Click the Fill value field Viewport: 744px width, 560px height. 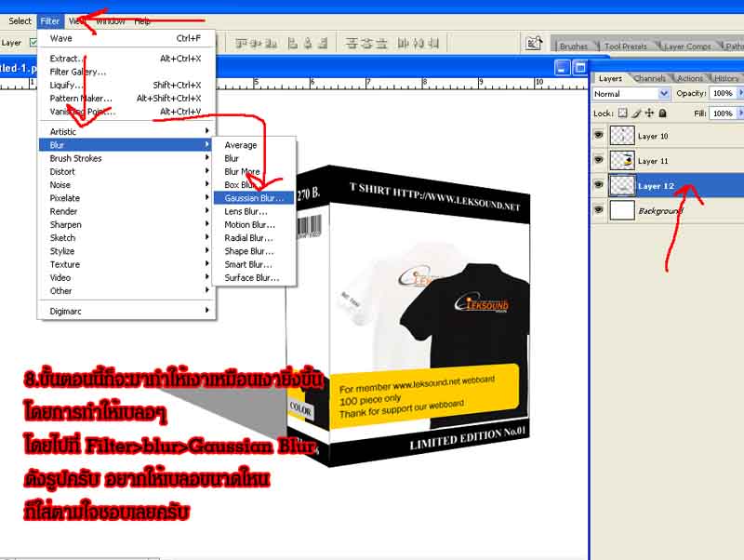click(723, 113)
